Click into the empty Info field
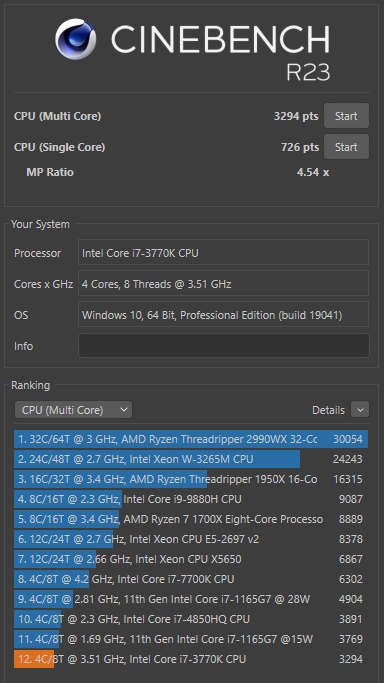384x683 pixels. click(224, 346)
